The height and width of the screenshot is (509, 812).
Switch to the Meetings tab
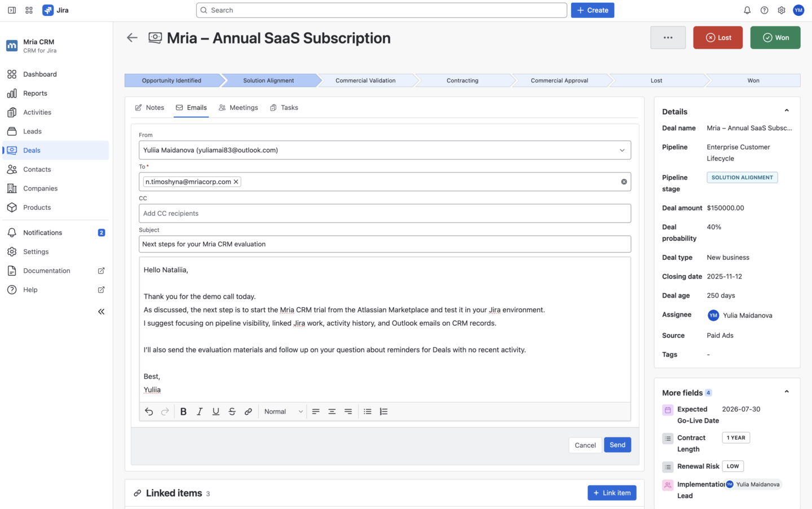coord(238,108)
